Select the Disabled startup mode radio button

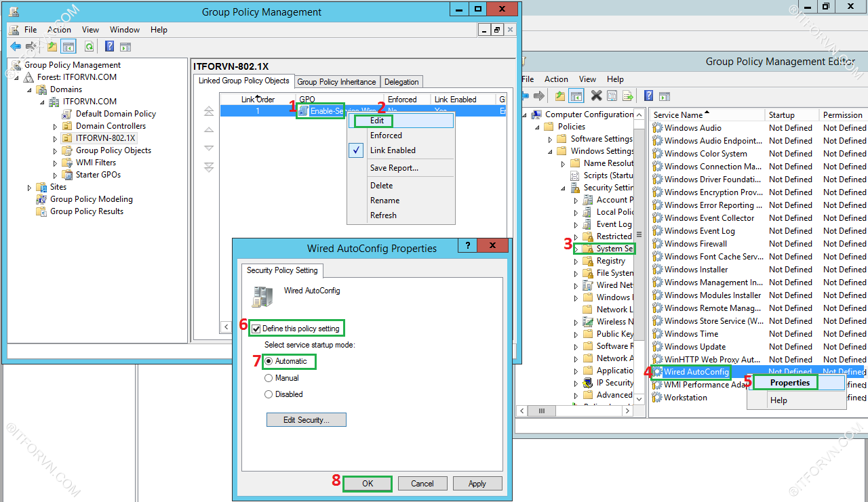click(269, 394)
